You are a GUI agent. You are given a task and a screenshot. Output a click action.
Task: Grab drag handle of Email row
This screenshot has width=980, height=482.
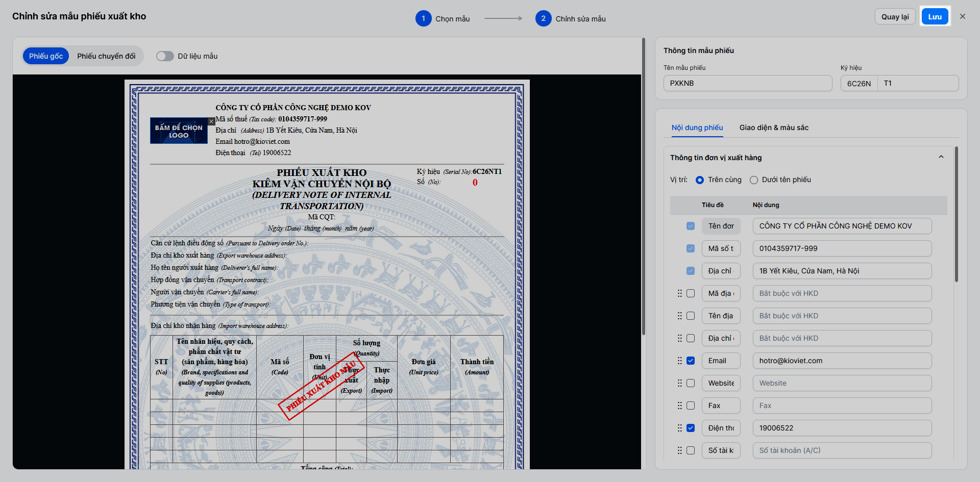679,361
